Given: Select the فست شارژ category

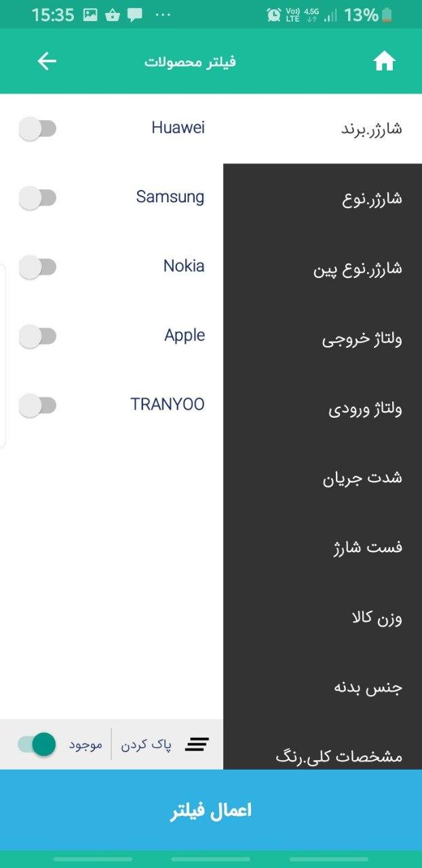Looking at the screenshot, I should coord(368,547).
